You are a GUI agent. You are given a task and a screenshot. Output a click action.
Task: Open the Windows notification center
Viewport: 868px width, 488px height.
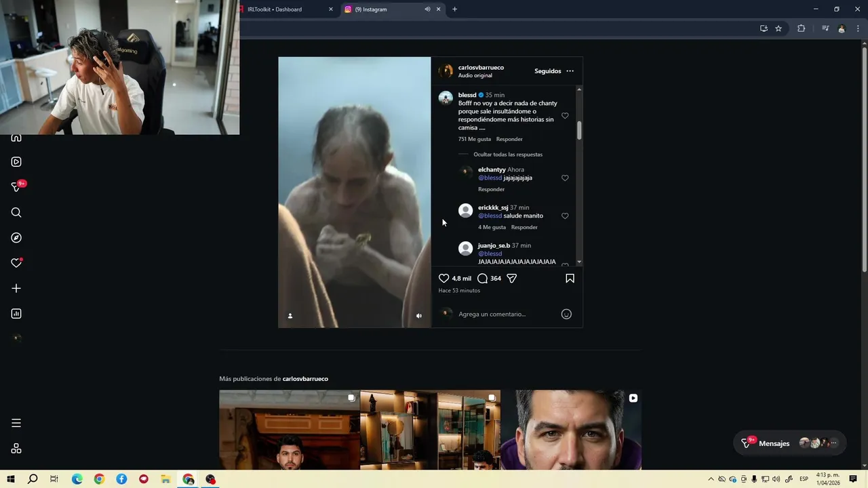(853, 479)
